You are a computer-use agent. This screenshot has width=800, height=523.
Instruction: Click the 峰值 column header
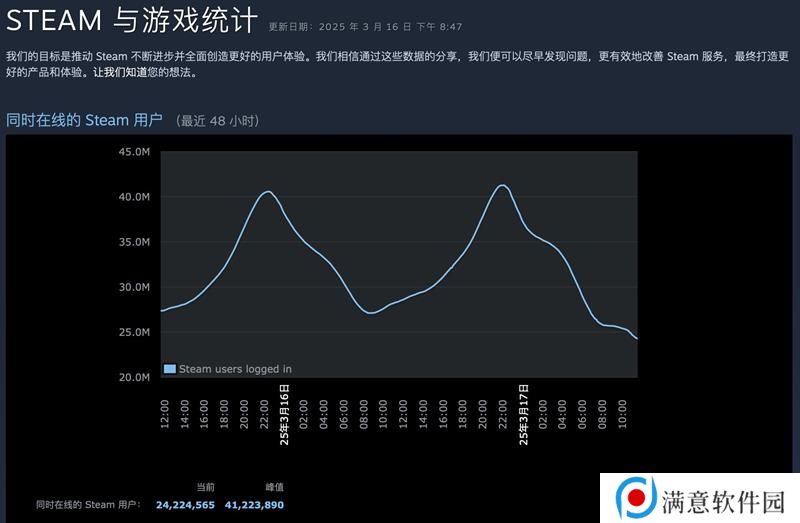coord(274,487)
